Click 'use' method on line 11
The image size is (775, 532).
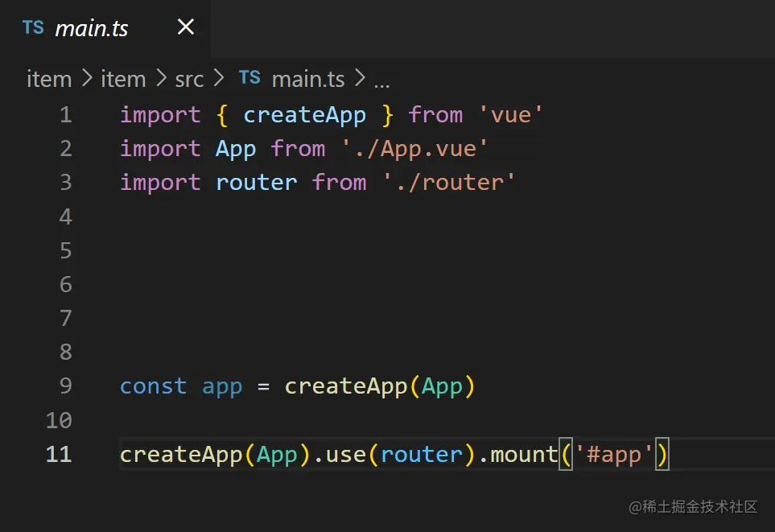point(346,455)
